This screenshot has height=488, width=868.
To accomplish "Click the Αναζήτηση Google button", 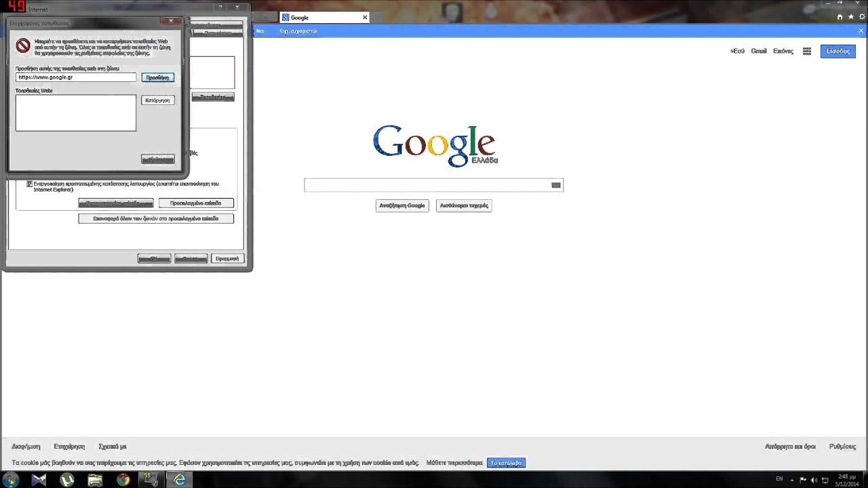I will pyautogui.click(x=402, y=205).
